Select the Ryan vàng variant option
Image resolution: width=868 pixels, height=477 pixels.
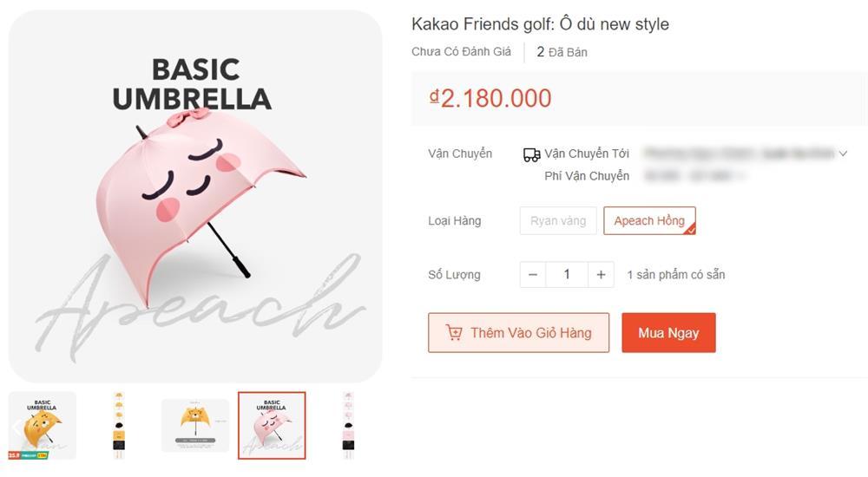[x=558, y=221]
